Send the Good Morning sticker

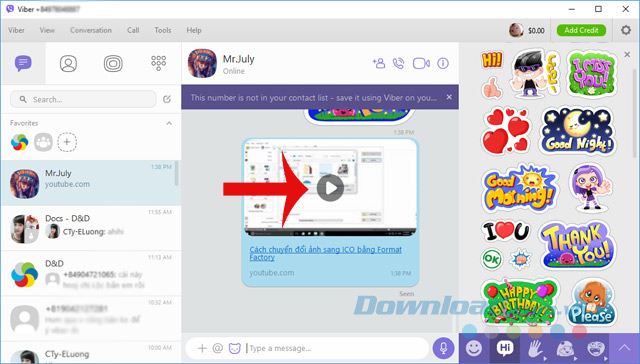point(520,188)
